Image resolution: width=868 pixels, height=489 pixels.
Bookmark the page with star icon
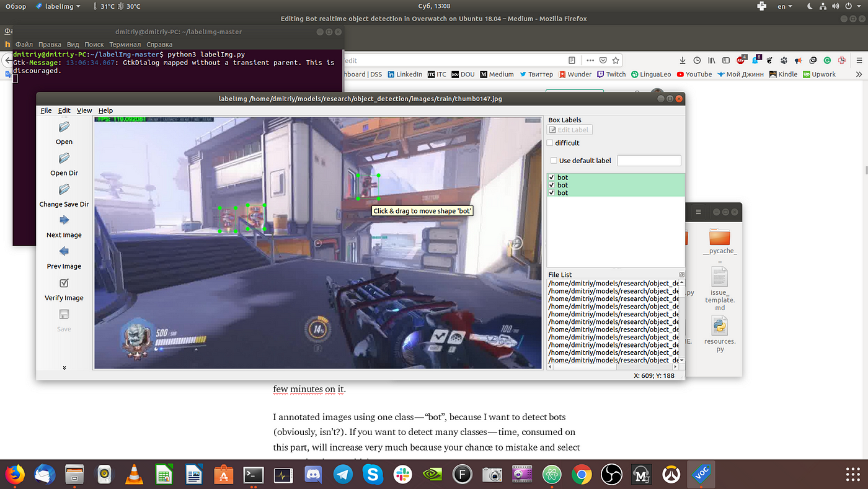616,60
